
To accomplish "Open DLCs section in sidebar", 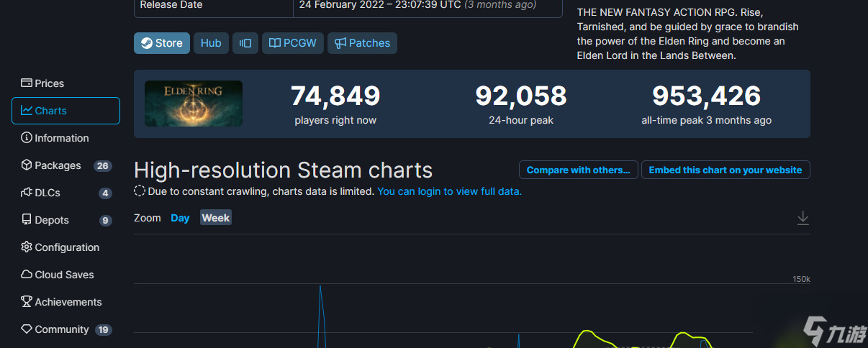I will point(65,193).
